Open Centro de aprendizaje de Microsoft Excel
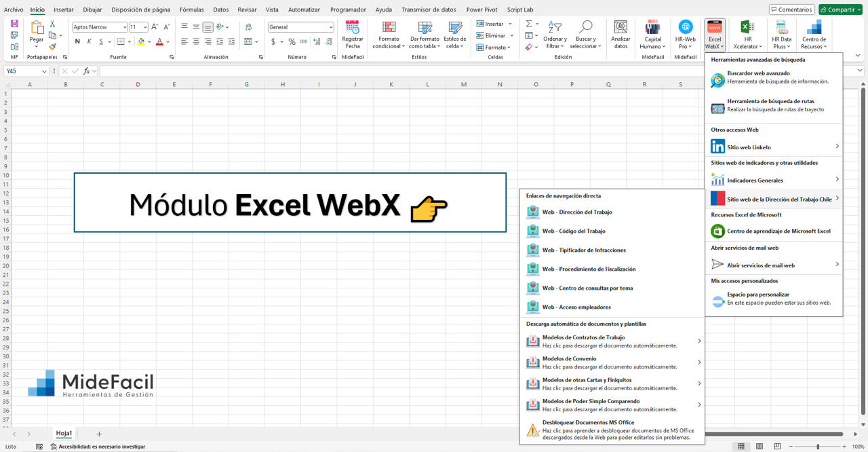This screenshot has width=868, height=452. 774,231
